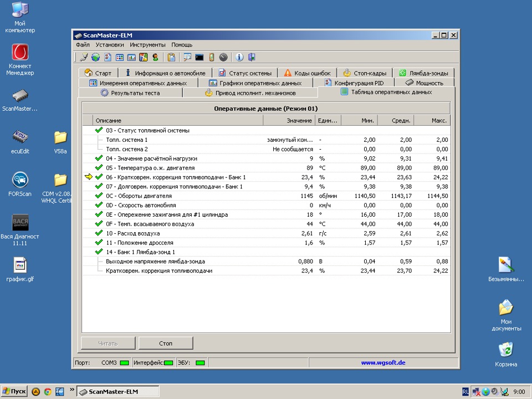
Task: Open Измерения оперативных данных tab
Action: (x=138, y=83)
